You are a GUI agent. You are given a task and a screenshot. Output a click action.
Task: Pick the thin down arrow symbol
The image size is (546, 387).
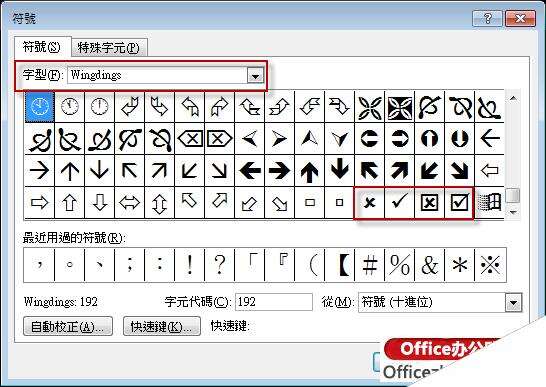coord(100,171)
